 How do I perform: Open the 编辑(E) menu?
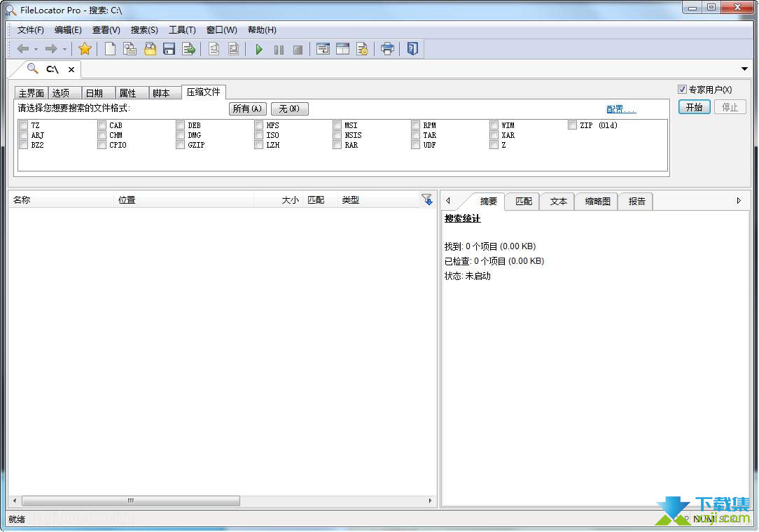[68, 30]
